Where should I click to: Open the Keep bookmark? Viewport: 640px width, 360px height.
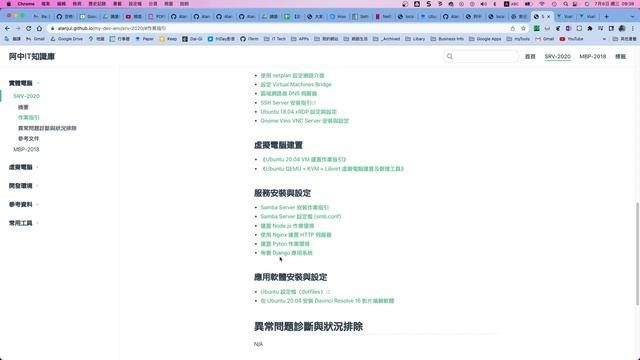[x=168, y=39]
